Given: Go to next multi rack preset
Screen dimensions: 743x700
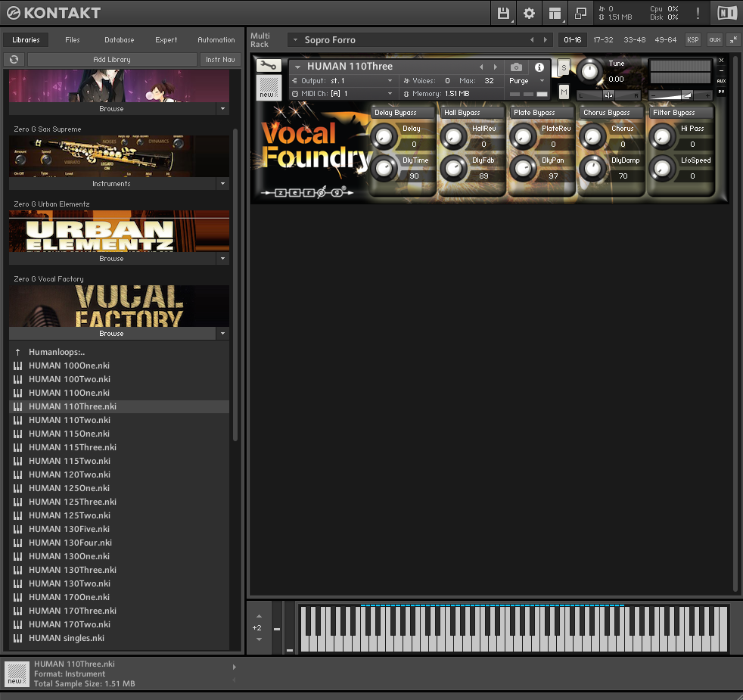Looking at the screenshot, I should 546,40.
